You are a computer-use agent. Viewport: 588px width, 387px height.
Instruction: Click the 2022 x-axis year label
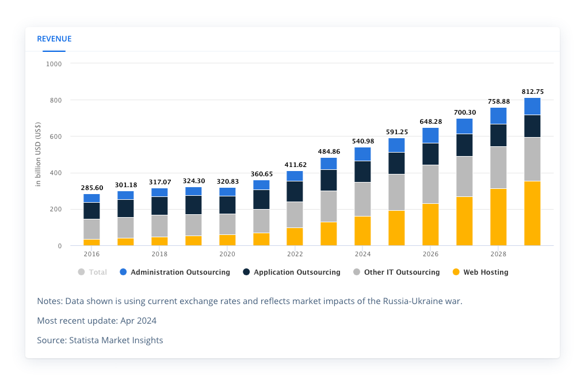pyautogui.click(x=295, y=254)
